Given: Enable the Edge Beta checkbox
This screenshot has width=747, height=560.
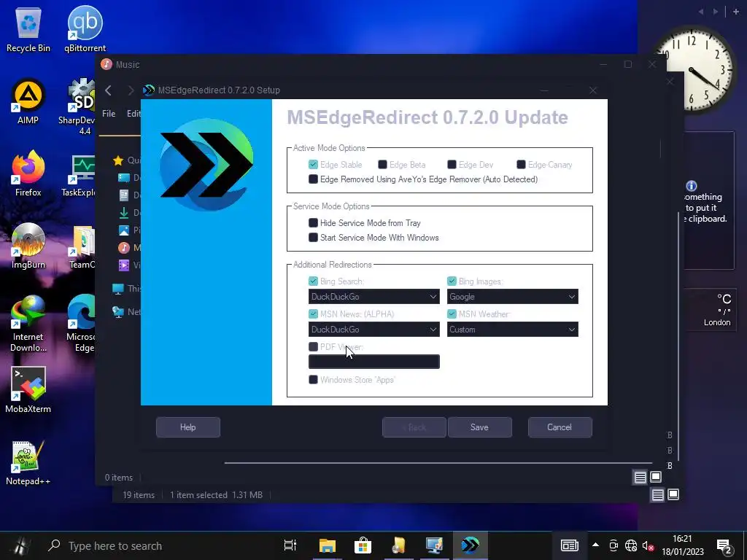Looking at the screenshot, I should tap(382, 164).
